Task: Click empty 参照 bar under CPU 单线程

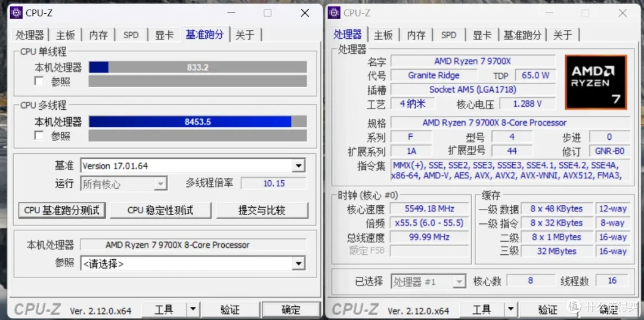Action: pyautogui.click(x=197, y=81)
